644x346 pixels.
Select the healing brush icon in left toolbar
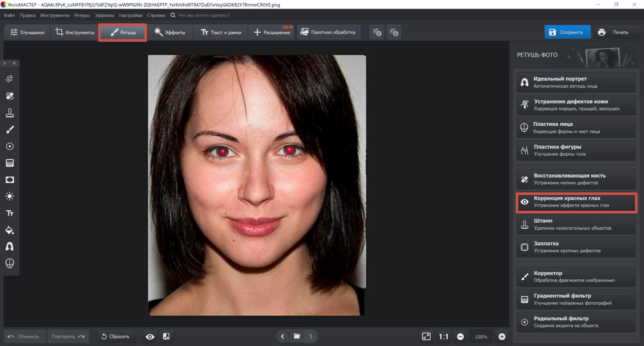click(10, 96)
